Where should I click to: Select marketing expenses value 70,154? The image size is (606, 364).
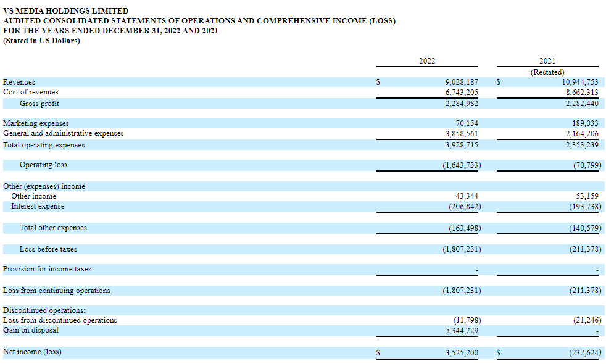pos(467,123)
